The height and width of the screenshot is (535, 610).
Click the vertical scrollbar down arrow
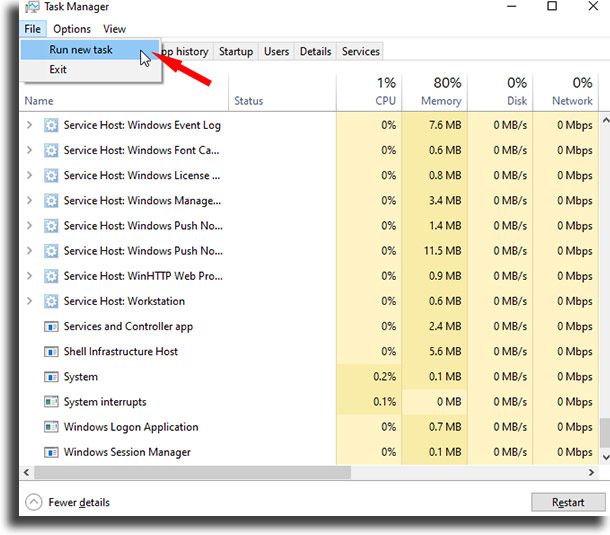605,457
